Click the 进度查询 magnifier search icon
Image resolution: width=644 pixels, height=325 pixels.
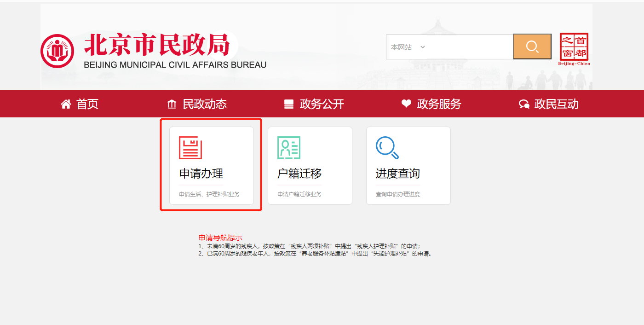click(386, 147)
